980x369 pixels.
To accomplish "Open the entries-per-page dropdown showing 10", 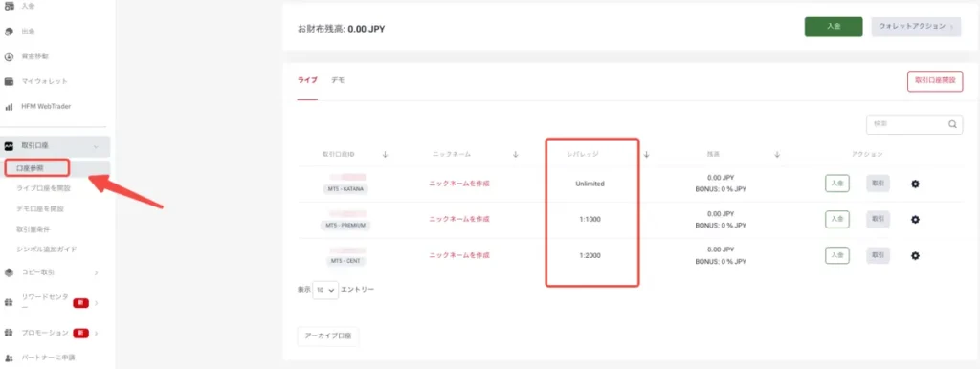I will (325, 291).
